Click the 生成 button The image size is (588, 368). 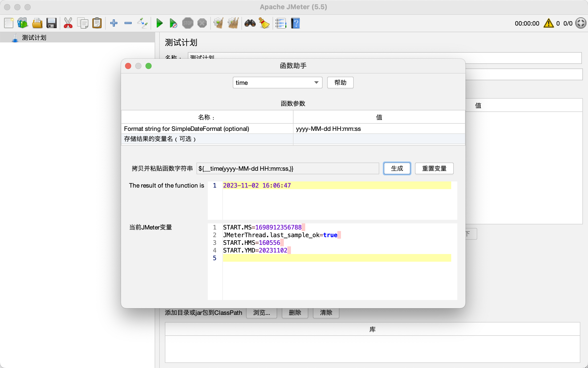(x=397, y=168)
